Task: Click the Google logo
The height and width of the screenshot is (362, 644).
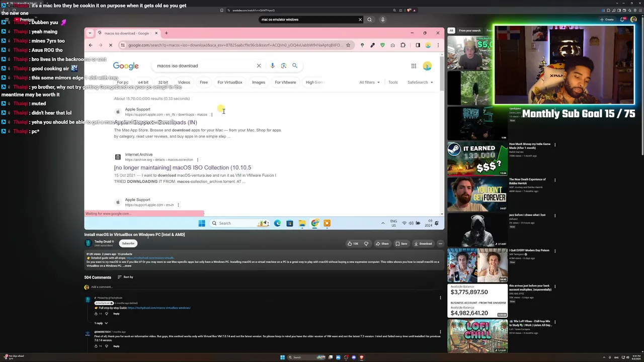Action: 126,66
